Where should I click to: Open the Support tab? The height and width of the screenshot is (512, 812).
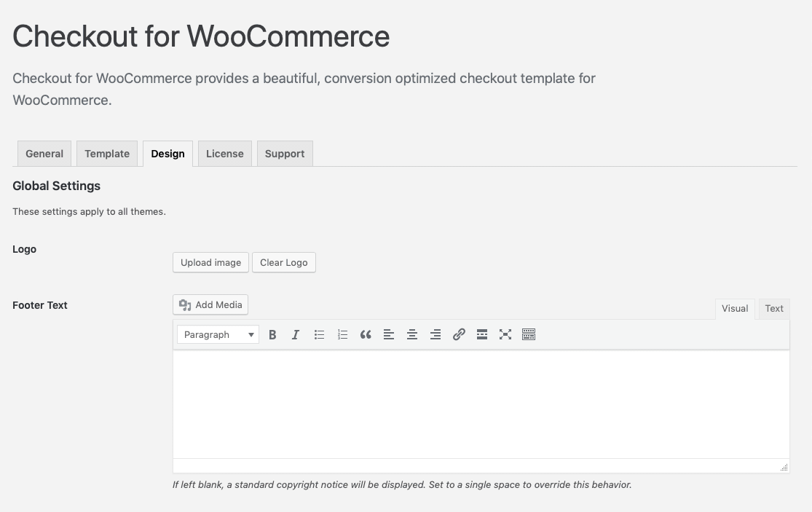click(285, 154)
